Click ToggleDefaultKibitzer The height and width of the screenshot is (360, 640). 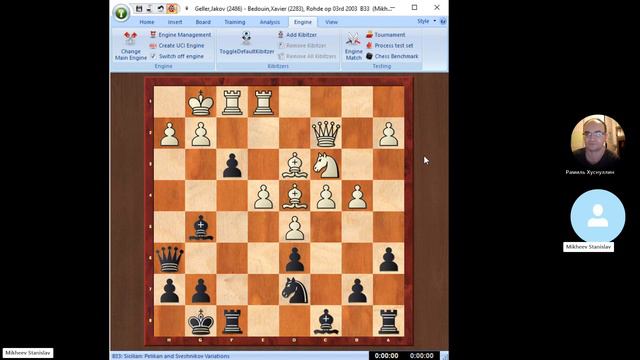click(247, 44)
